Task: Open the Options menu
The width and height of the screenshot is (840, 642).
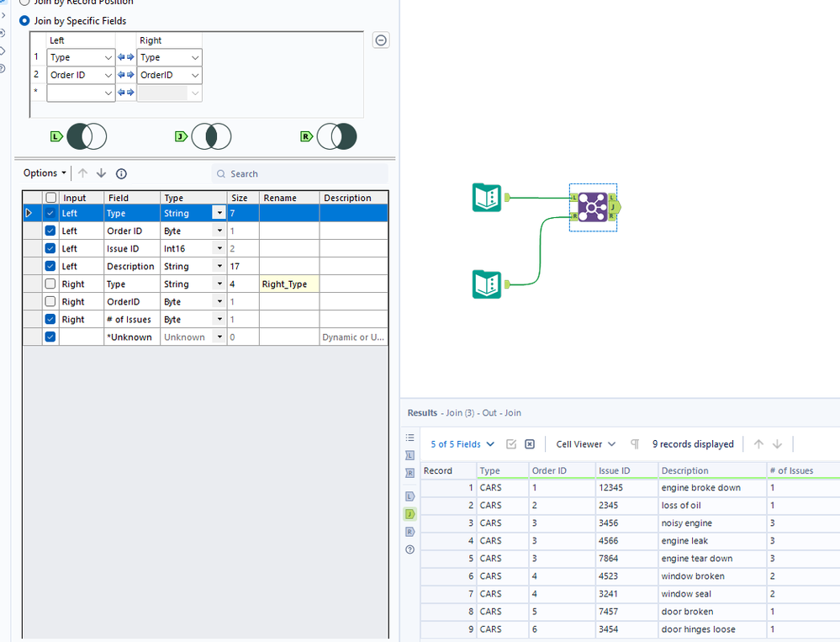Action: click(x=45, y=173)
